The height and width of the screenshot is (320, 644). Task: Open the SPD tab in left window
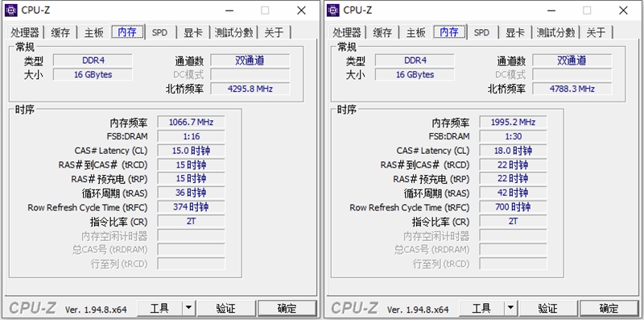pyautogui.click(x=159, y=32)
